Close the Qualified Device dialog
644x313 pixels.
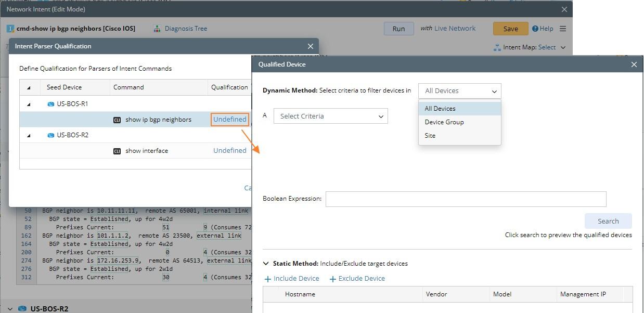634,64
